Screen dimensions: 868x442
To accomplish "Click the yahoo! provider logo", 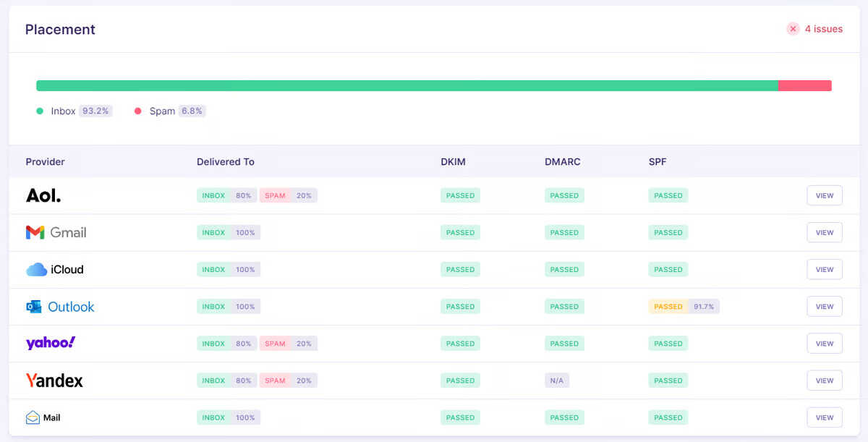I will (x=51, y=343).
